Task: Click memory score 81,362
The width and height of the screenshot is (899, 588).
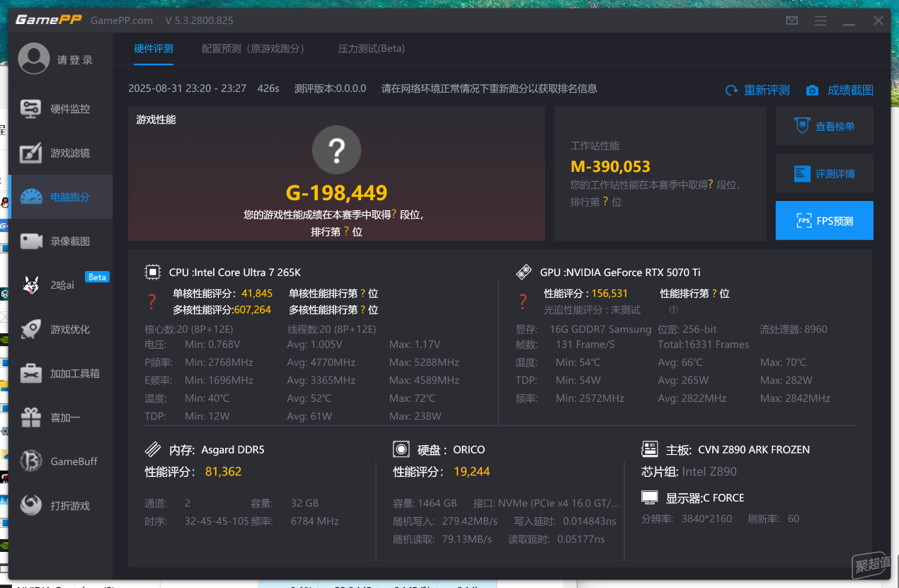Action: [224, 471]
